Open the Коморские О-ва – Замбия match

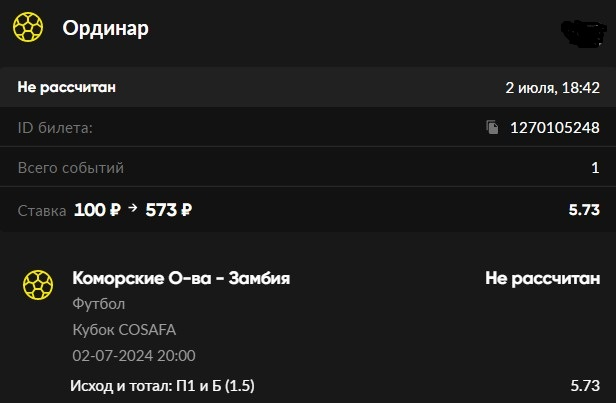[x=181, y=278]
